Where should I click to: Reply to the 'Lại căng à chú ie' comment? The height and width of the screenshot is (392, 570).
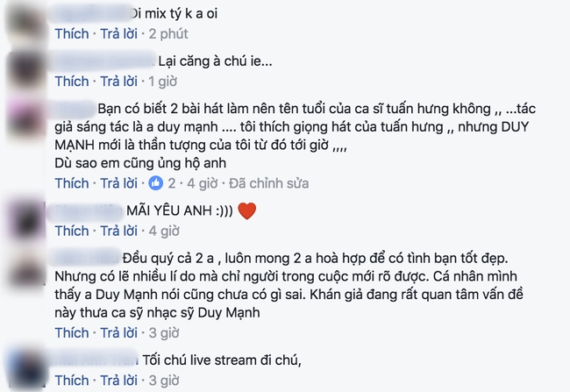tap(119, 82)
